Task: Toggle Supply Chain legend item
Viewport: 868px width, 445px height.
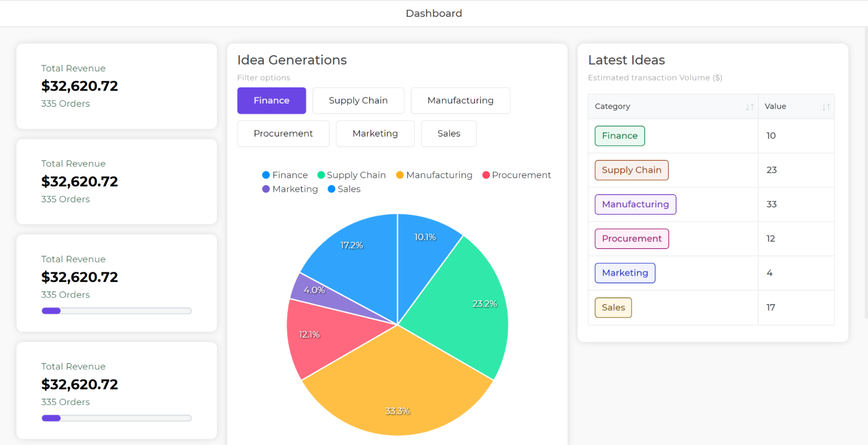Action: (351, 175)
